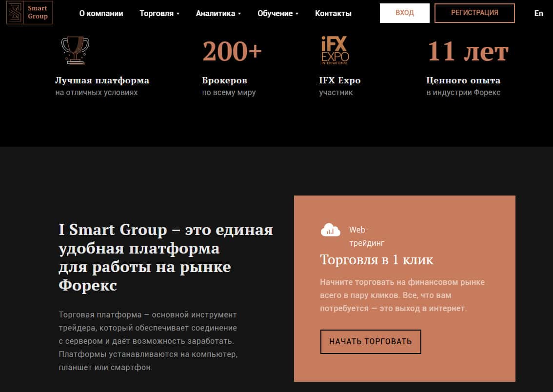Viewport: 553px width, 392px height.
Task: Click the Smart Group logo
Action: pos(30,13)
